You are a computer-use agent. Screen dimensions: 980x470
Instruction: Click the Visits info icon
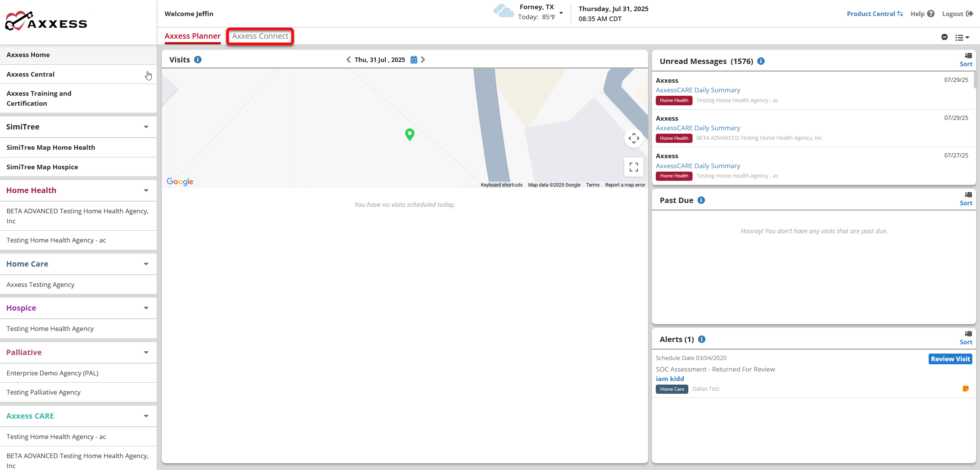click(198, 60)
